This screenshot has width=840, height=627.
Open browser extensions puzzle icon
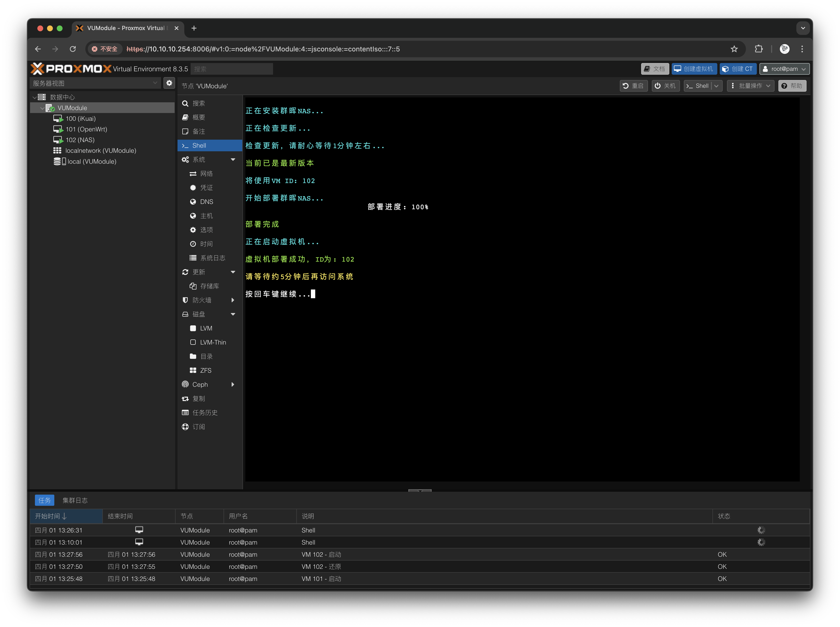pyautogui.click(x=758, y=49)
